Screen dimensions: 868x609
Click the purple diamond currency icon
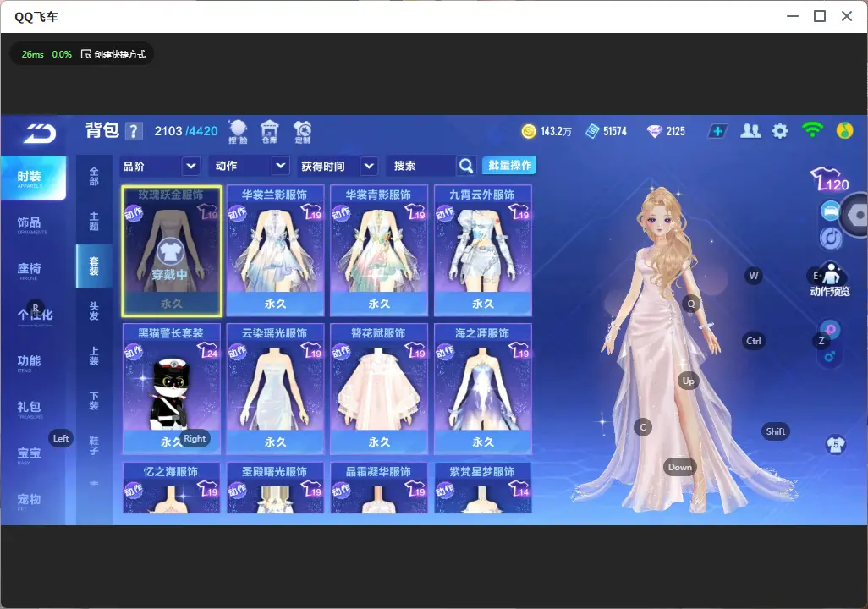(655, 131)
